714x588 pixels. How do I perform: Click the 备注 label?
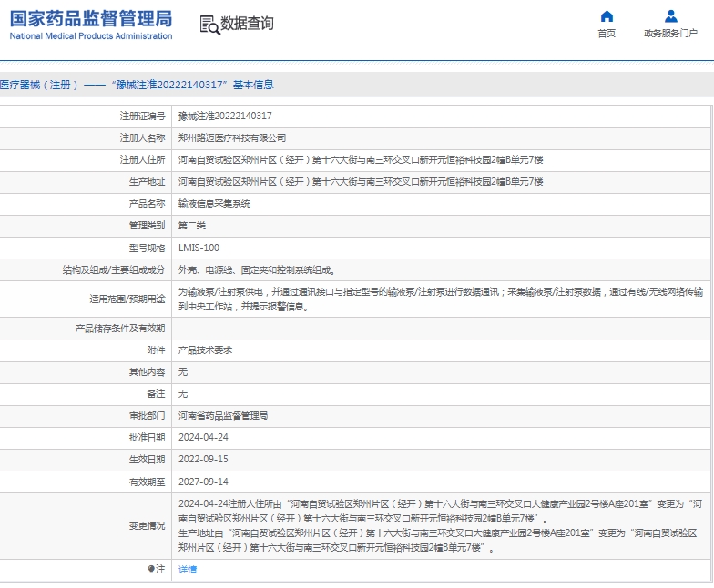click(156, 393)
